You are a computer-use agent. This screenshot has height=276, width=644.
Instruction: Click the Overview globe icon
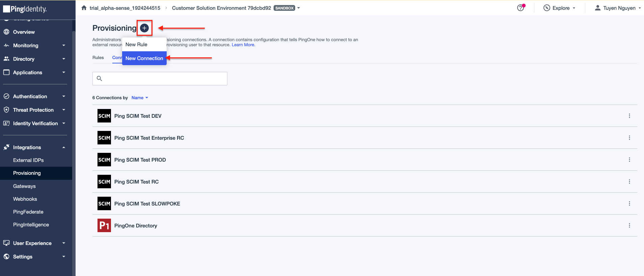pyautogui.click(x=6, y=32)
